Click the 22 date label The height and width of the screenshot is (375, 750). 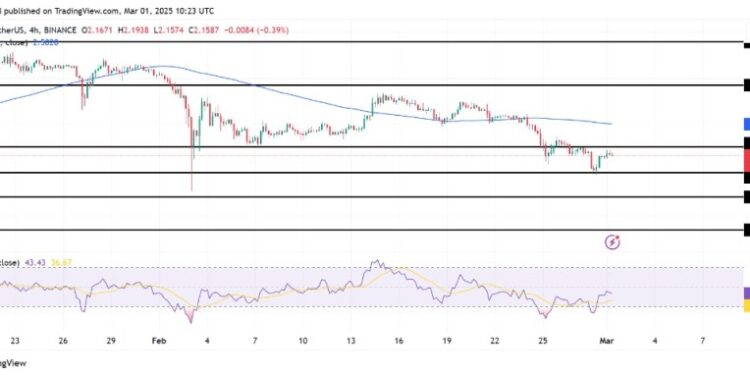tap(495, 341)
